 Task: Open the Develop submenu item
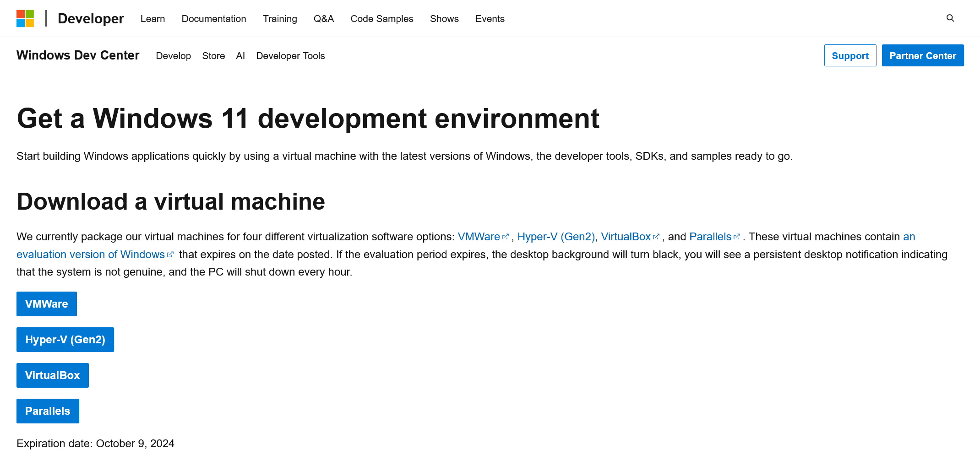coord(174,56)
